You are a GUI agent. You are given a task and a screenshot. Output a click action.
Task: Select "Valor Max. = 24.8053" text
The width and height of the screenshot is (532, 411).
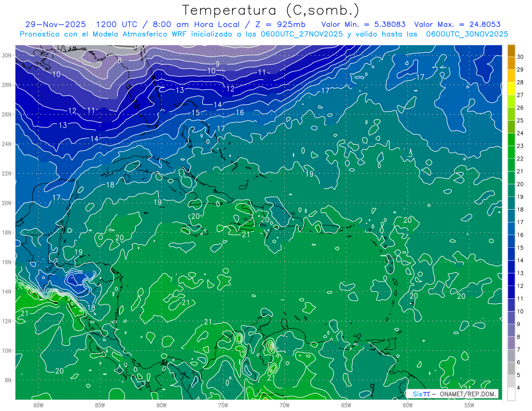[x=458, y=25]
